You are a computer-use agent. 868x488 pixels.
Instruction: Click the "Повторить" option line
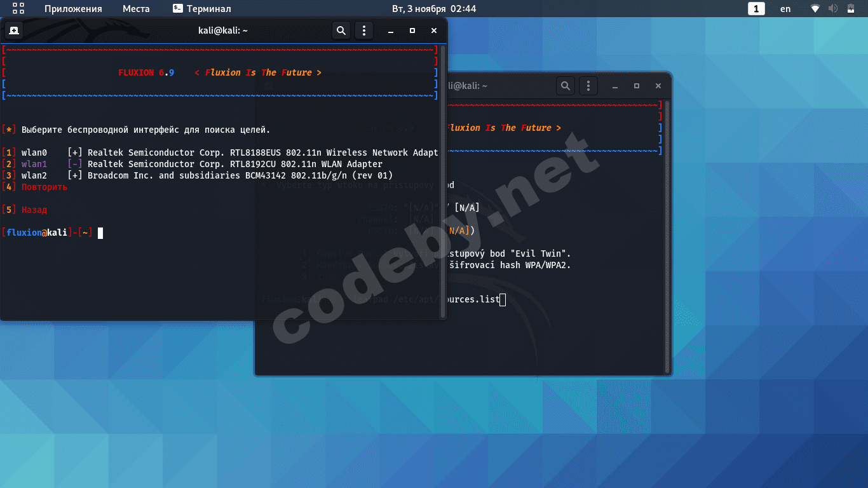tap(35, 187)
